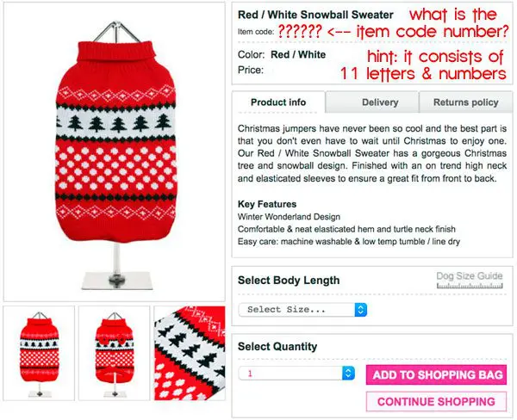Click the Select Size dropdown arrow stepper
The width and height of the screenshot is (517, 420).
pos(361,310)
